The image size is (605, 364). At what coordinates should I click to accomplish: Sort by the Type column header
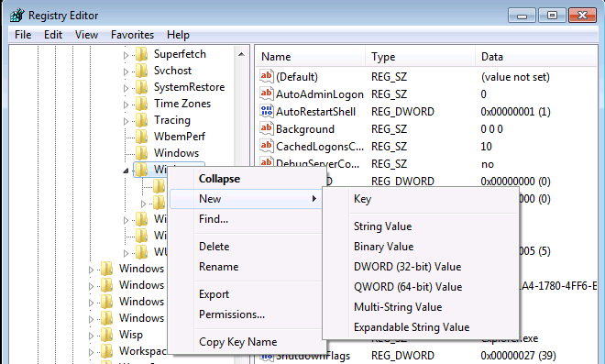pos(421,57)
